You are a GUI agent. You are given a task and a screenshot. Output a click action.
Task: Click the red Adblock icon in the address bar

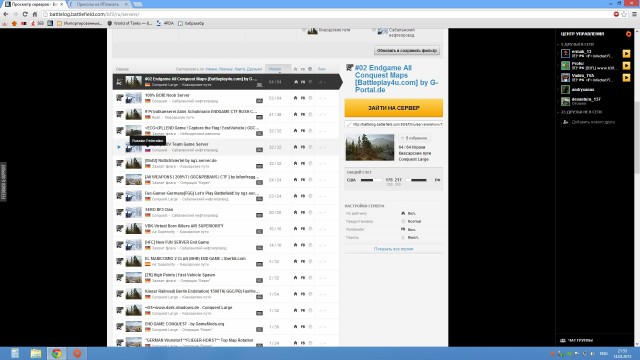(616, 14)
